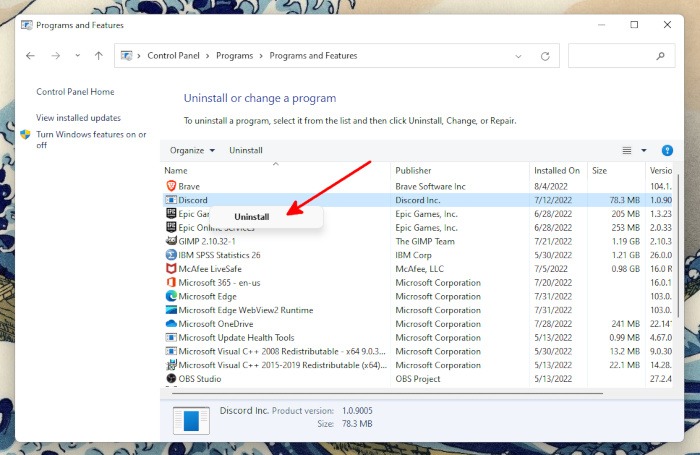Click the IBM SPSS Statistics icon
Screen dimensions: 700x455
tap(171, 255)
